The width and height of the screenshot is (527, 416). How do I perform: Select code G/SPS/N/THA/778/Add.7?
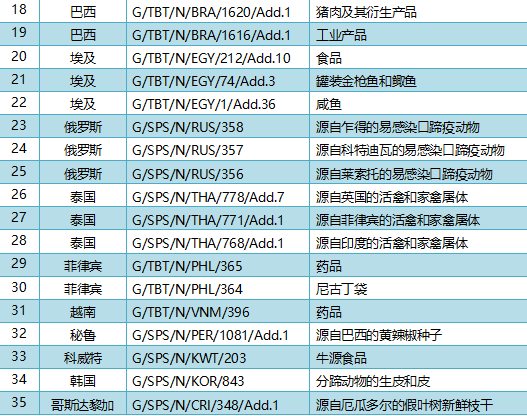point(208,197)
